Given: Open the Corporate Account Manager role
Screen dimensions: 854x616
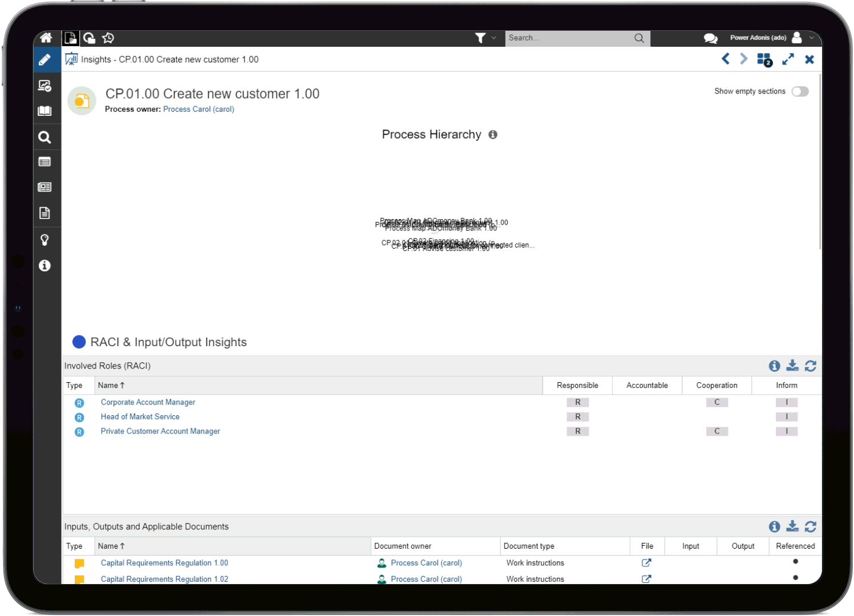Looking at the screenshot, I should tap(148, 402).
